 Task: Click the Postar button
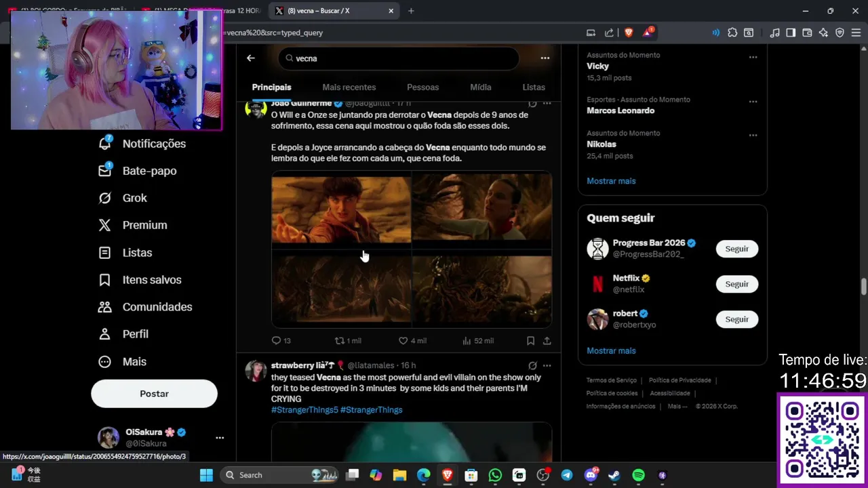click(x=154, y=394)
